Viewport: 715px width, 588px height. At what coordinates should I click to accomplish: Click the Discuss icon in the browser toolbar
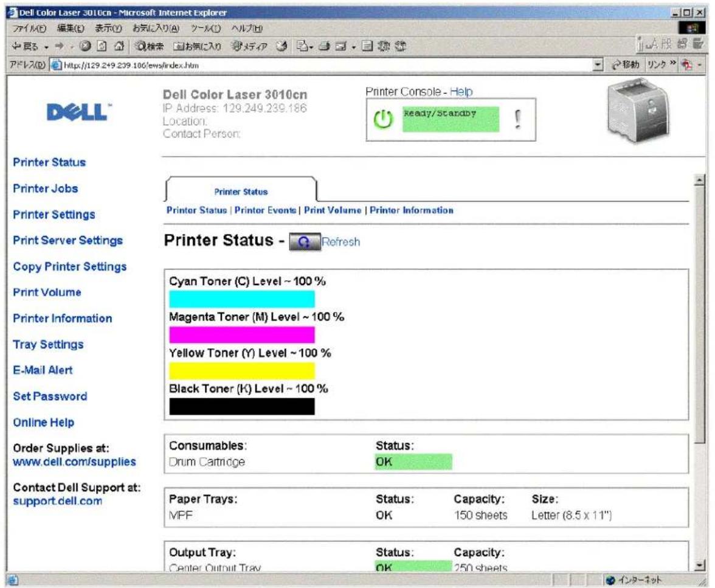(x=367, y=46)
